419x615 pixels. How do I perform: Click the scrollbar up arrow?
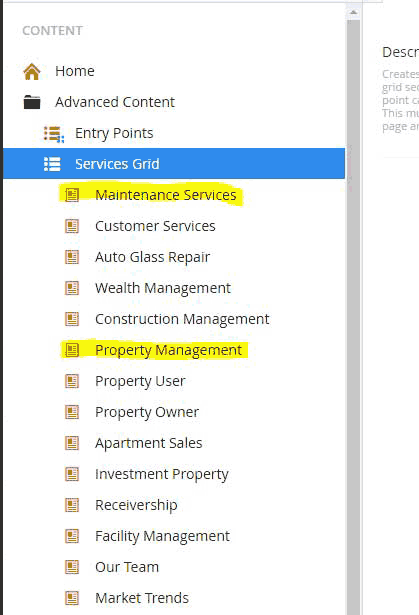(x=353, y=13)
